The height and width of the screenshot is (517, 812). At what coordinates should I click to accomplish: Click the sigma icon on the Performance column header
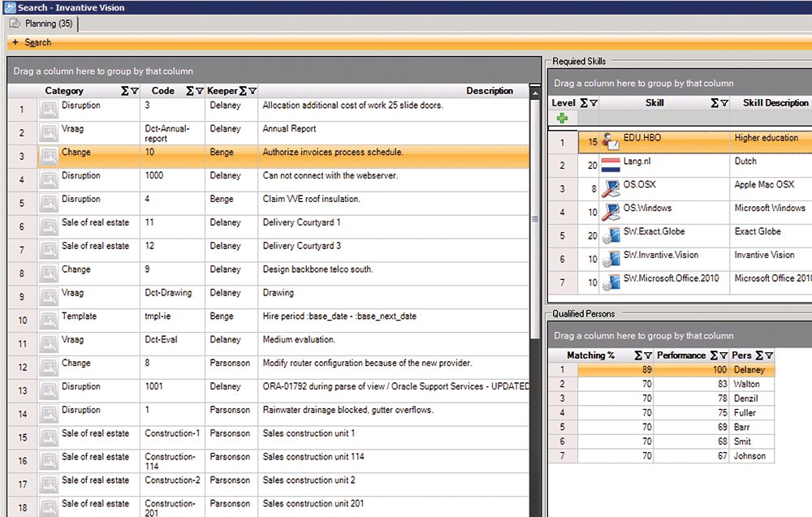click(x=714, y=355)
